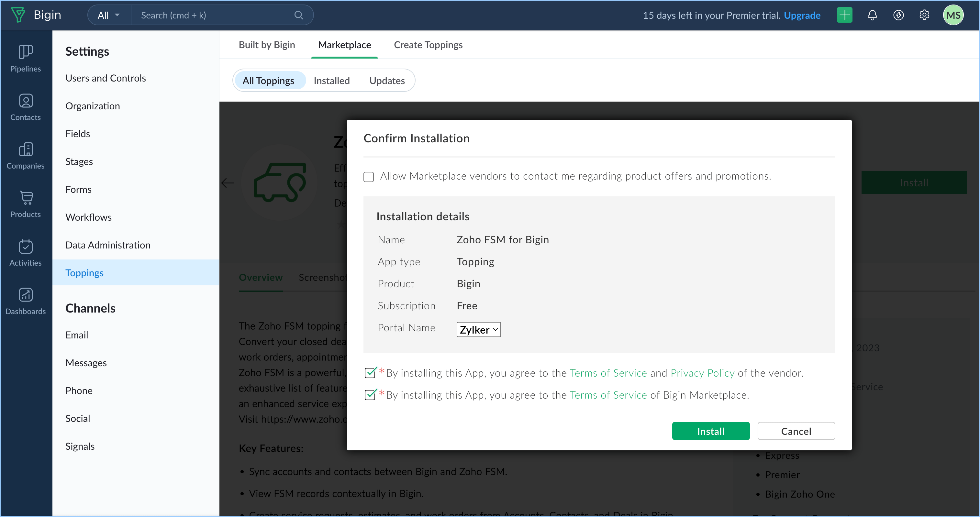980x517 pixels.
Task: Open the settings gear icon
Action: tap(924, 15)
